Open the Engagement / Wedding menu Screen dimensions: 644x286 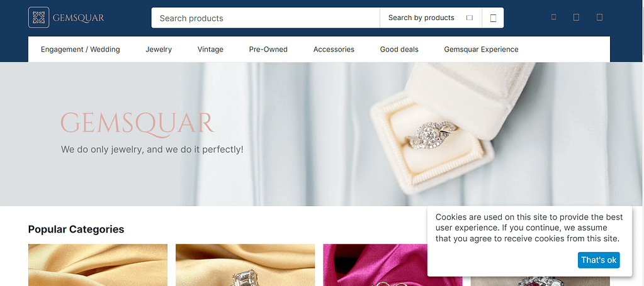point(81,49)
